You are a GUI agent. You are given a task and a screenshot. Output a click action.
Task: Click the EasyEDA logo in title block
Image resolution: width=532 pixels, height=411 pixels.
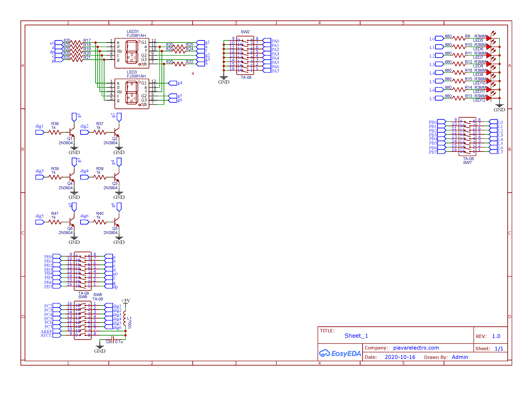point(340,353)
